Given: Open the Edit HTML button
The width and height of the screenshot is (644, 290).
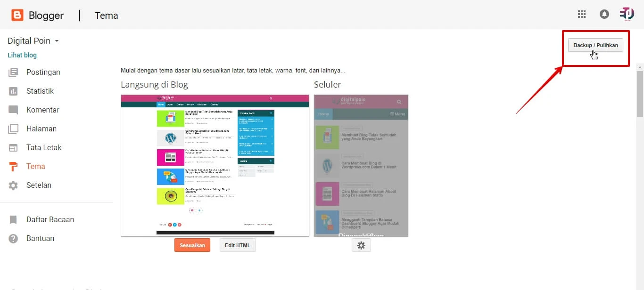Looking at the screenshot, I should (237, 245).
